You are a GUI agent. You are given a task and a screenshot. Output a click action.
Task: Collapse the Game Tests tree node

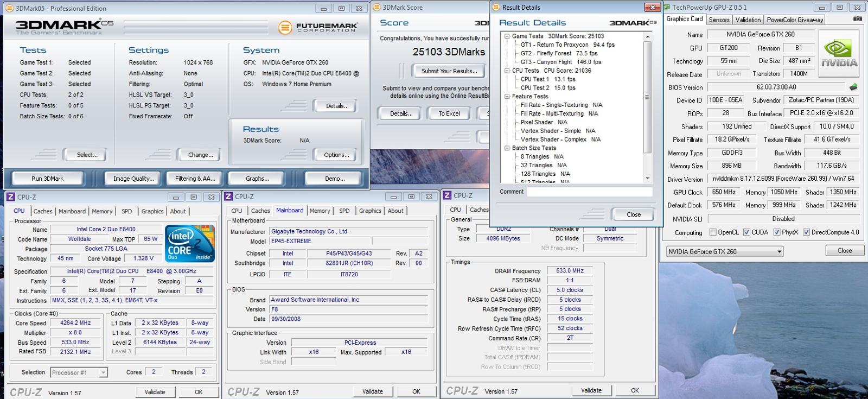click(x=507, y=36)
